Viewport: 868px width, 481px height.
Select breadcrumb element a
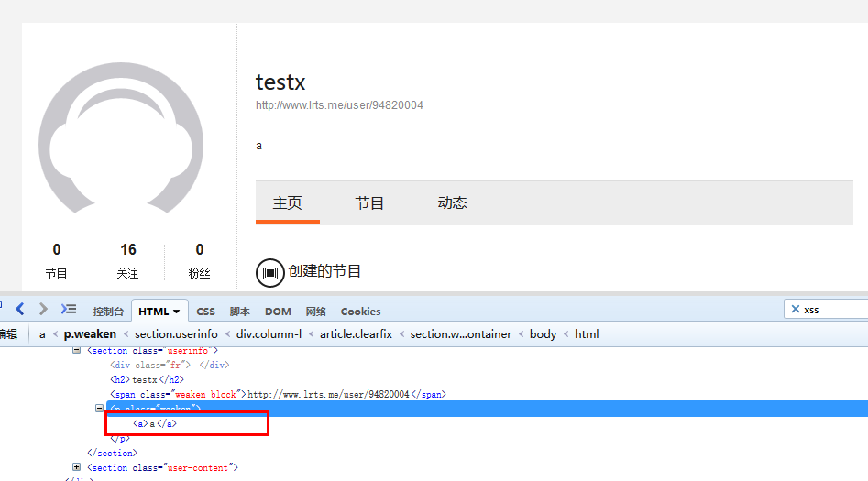[x=42, y=334]
